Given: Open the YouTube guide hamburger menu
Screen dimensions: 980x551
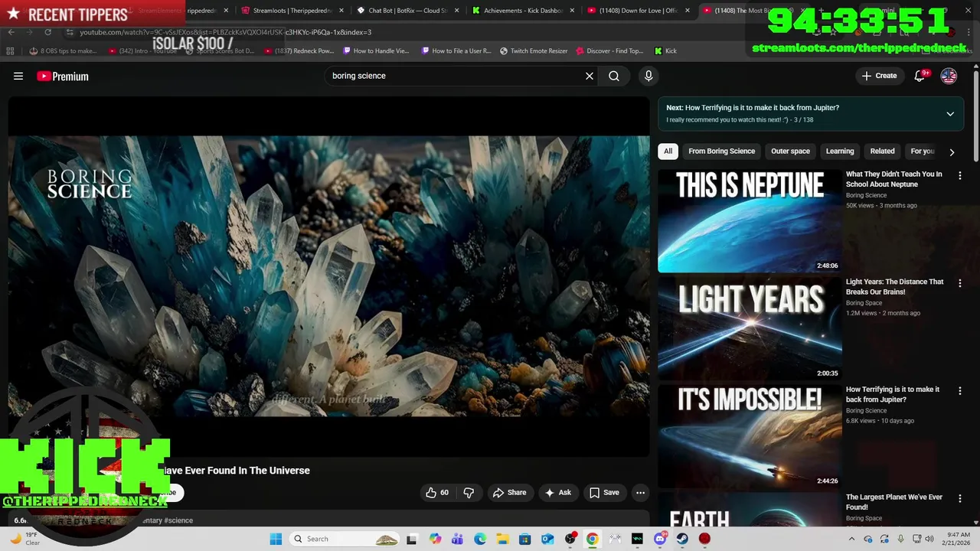Looking at the screenshot, I should [x=18, y=76].
